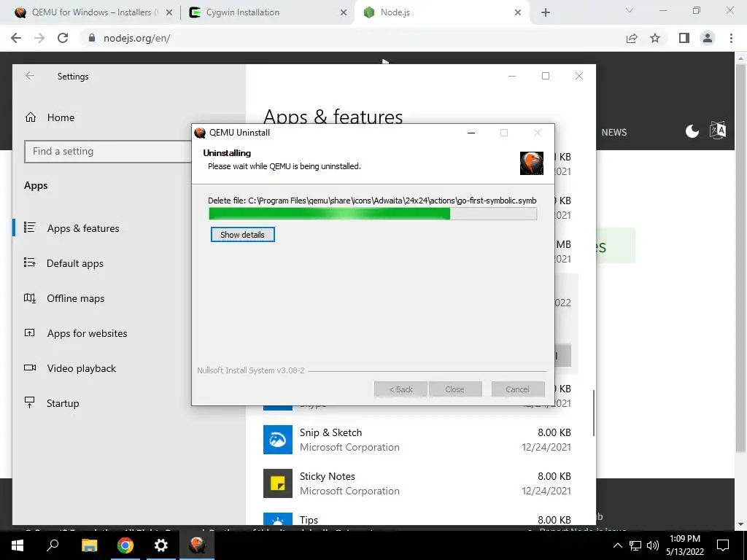This screenshot has width=747, height=560.
Task: Click the Startup sidebar icon
Action: pyautogui.click(x=29, y=402)
